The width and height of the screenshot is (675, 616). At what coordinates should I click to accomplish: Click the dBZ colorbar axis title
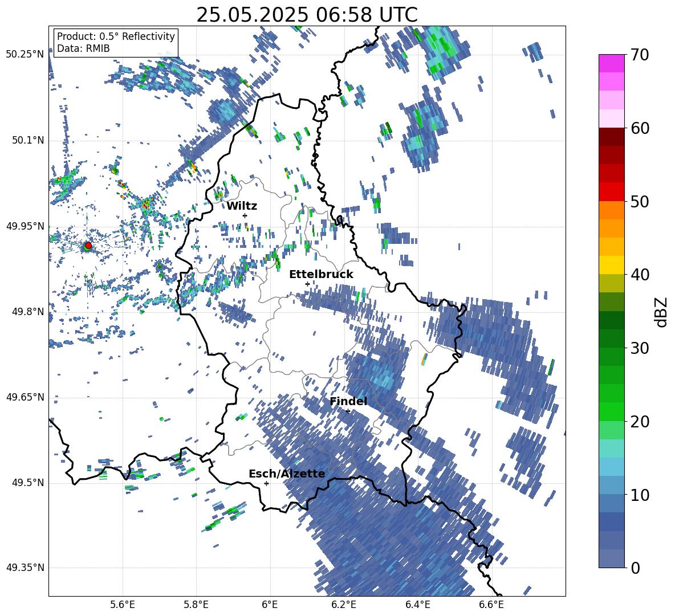[x=662, y=312]
